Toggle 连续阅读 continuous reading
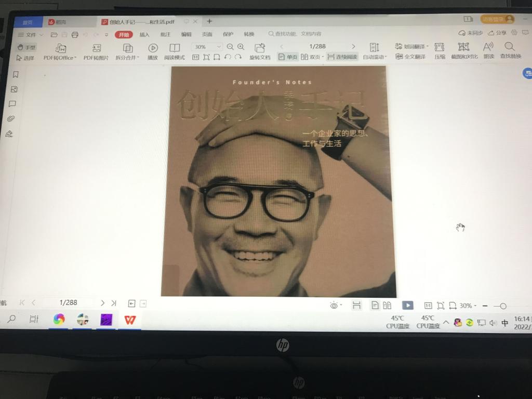Viewport: 532px width, 399px height. (x=342, y=57)
